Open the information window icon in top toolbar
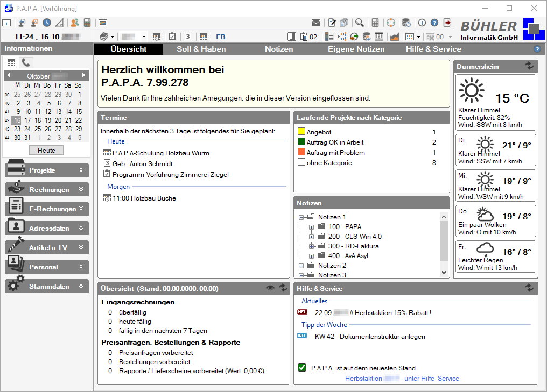 6,23
